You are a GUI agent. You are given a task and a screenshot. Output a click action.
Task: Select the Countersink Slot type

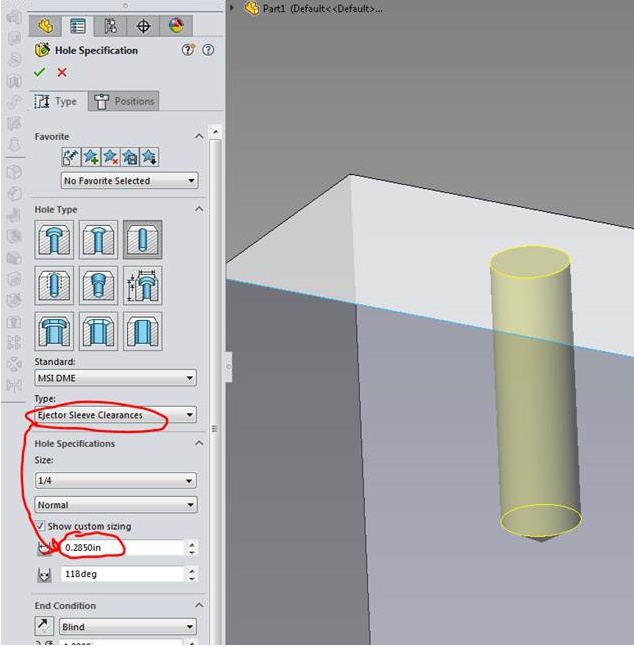coord(98,331)
